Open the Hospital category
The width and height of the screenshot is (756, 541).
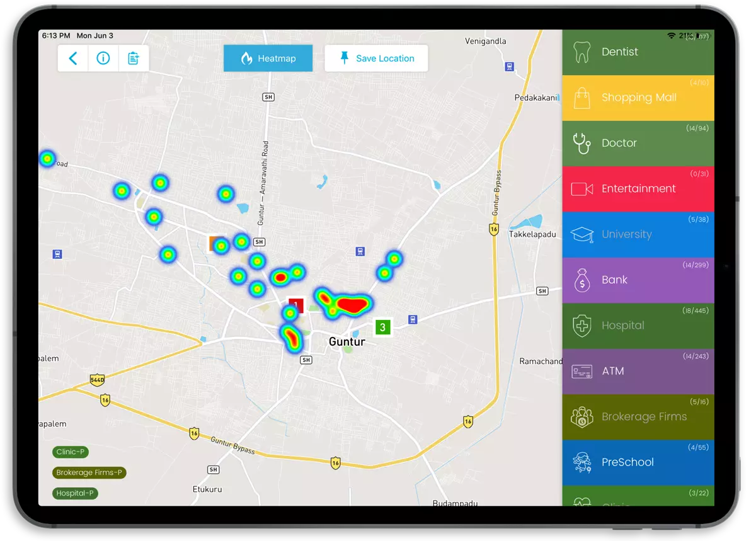coord(638,326)
